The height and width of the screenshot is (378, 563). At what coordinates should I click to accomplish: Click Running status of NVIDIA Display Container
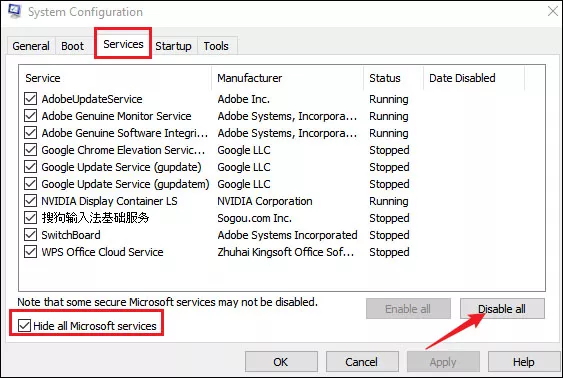coord(389,201)
